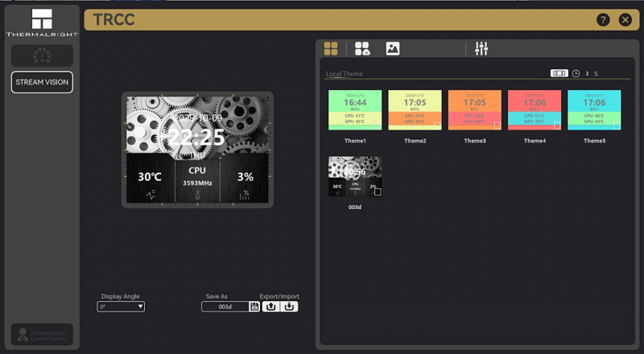This screenshot has height=354, width=644.
Task: Expand the Display Angle dropdown
Action: pos(121,307)
